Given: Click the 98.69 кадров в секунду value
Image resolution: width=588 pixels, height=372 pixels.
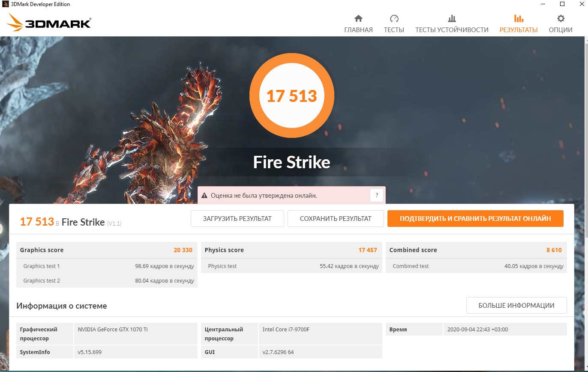Looking at the screenshot, I should click(165, 266).
